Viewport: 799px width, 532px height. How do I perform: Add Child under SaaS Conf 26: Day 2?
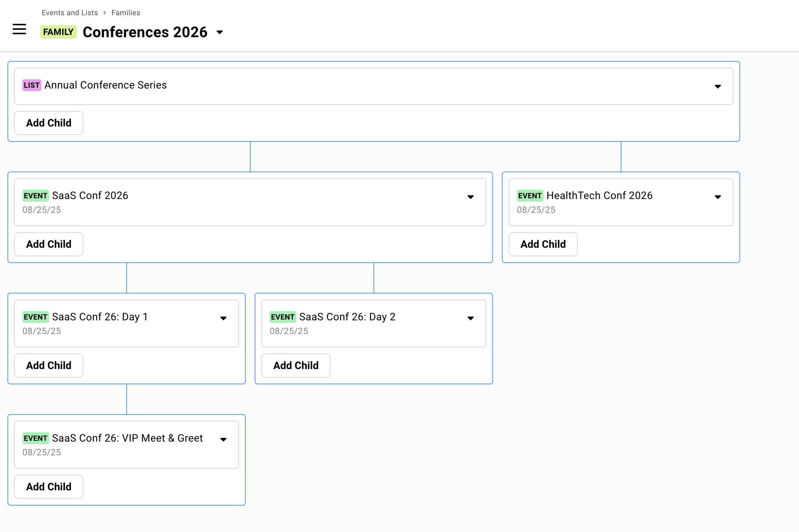pos(296,365)
